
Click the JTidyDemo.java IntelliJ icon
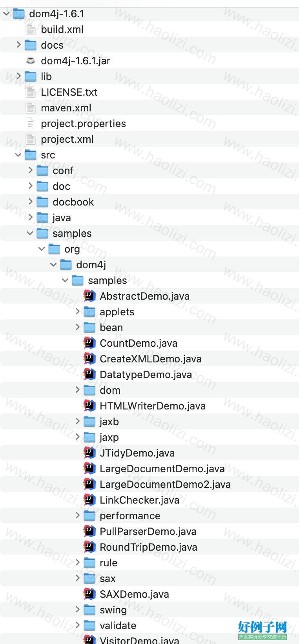(x=89, y=453)
